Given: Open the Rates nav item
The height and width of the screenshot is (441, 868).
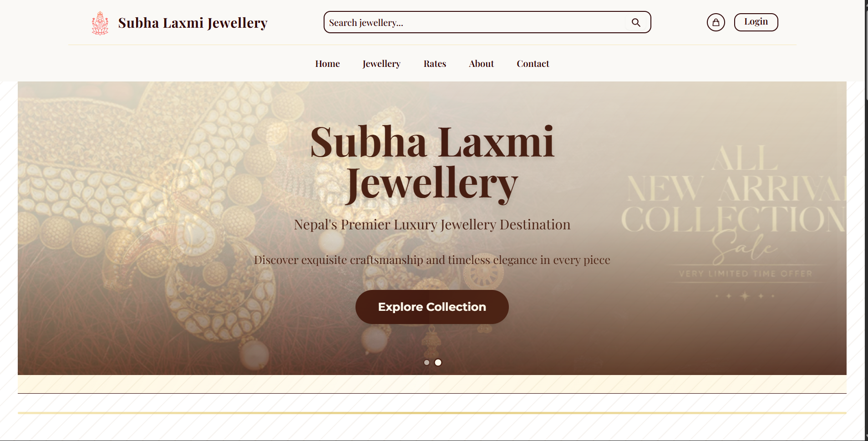Looking at the screenshot, I should [x=435, y=64].
